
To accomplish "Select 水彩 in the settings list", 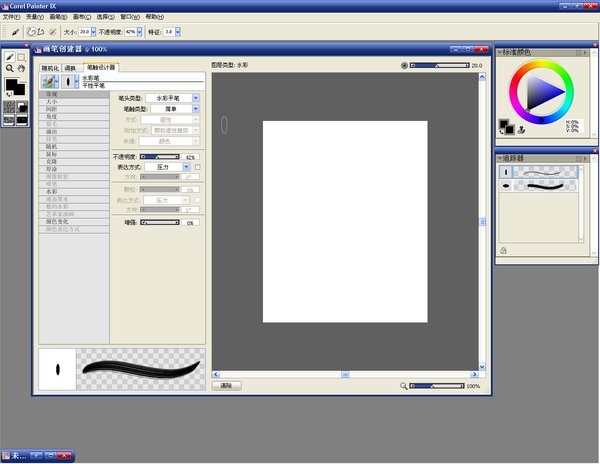I will pyautogui.click(x=74, y=192).
